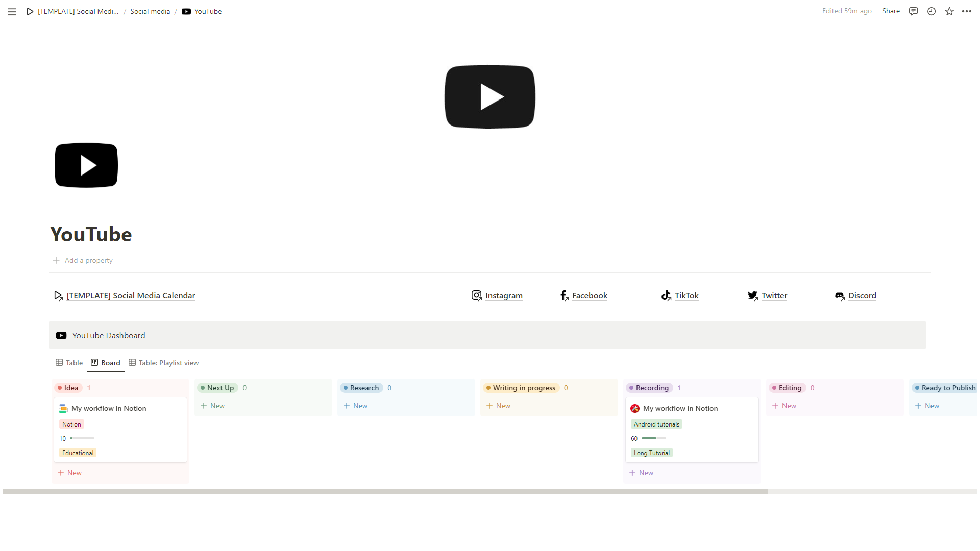This screenshot has height=551, width=980.
Task: Click the large YouTube cover image
Action: pyautogui.click(x=490, y=97)
